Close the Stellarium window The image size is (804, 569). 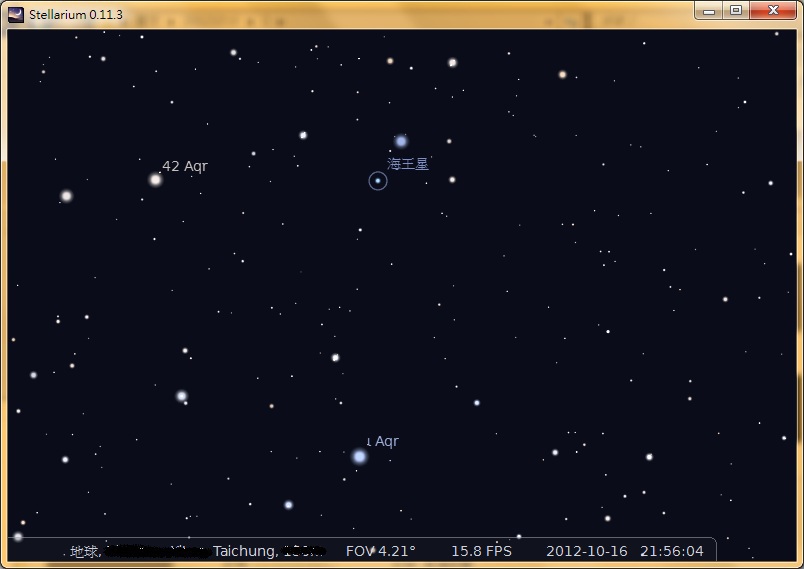[x=773, y=10]
